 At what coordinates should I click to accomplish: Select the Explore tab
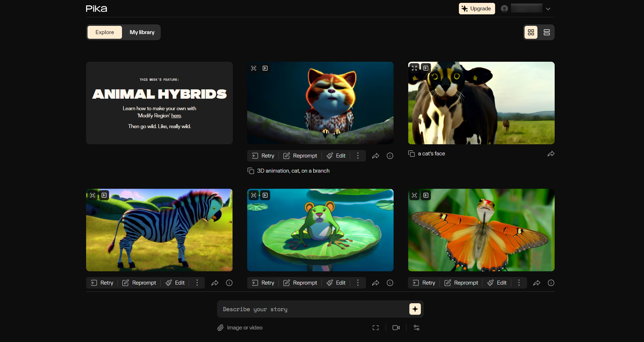[105, 32]
